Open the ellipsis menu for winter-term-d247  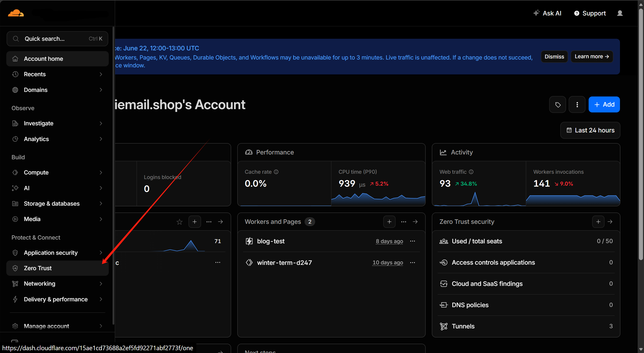(413, 263)
